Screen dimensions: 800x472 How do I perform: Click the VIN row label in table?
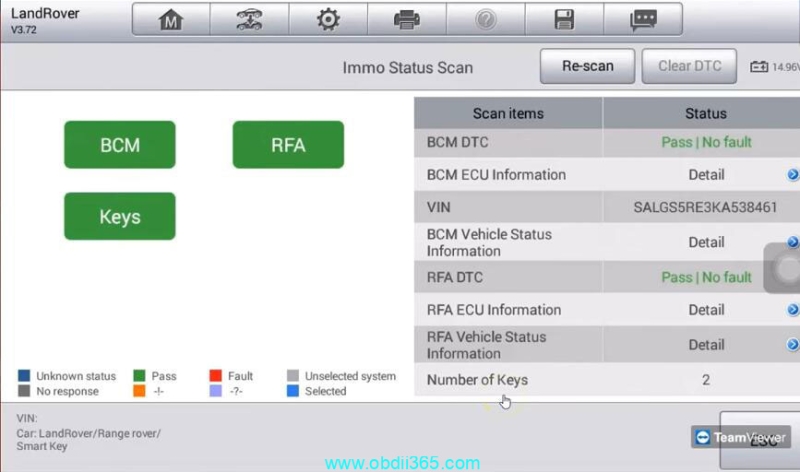point(438,207)
